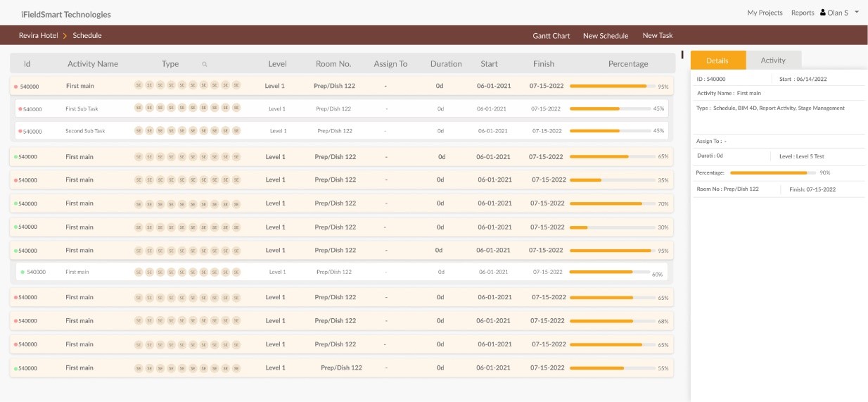Click the New Task button
The height and width of the screenshot is (402, 868).
[x=658, y=35]
